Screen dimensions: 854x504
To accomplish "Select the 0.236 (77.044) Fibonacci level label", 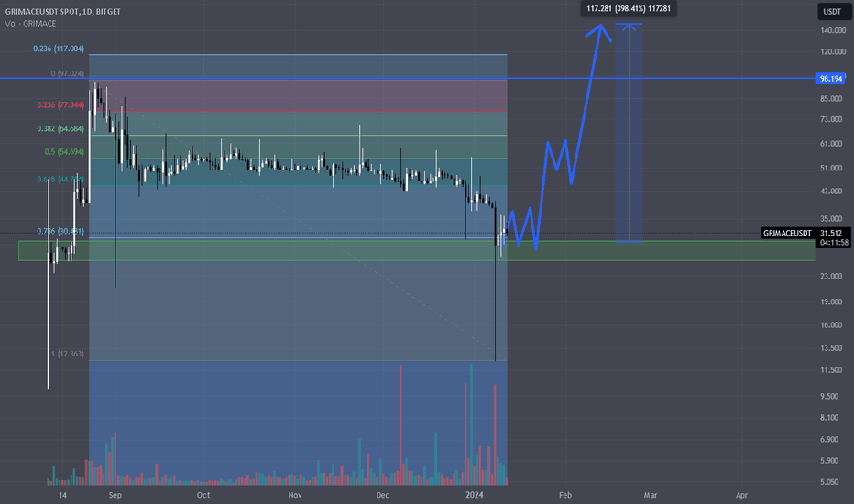I will pos(60,104).
